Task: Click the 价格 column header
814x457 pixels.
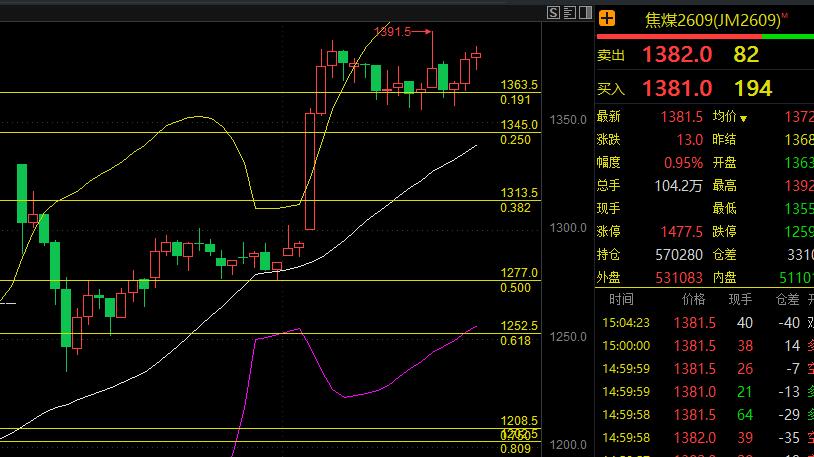Action: click(x=694, y=299)
